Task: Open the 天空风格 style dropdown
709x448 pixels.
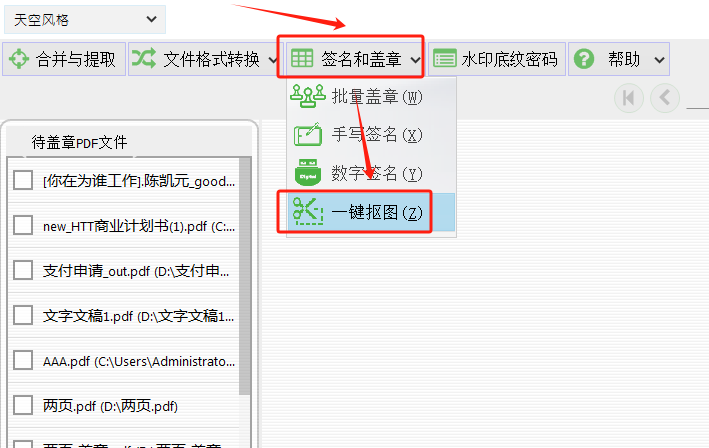Action: 85,19
